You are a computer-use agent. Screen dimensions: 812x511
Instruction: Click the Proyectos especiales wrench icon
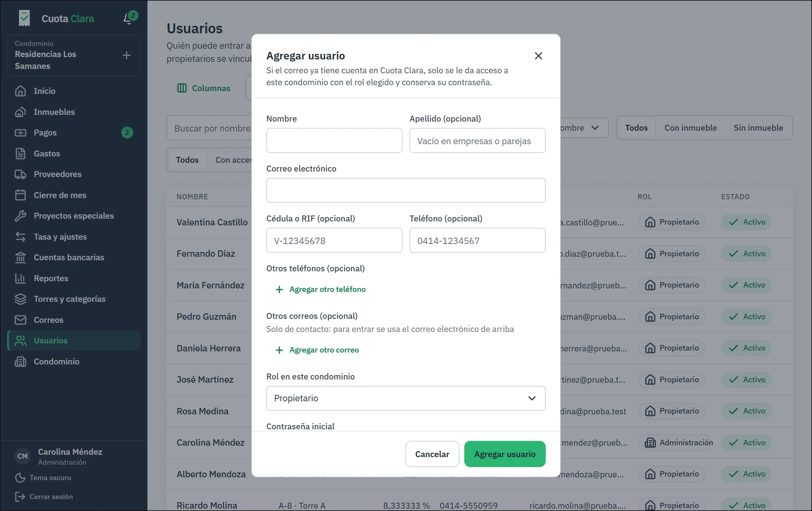point(20,216)
